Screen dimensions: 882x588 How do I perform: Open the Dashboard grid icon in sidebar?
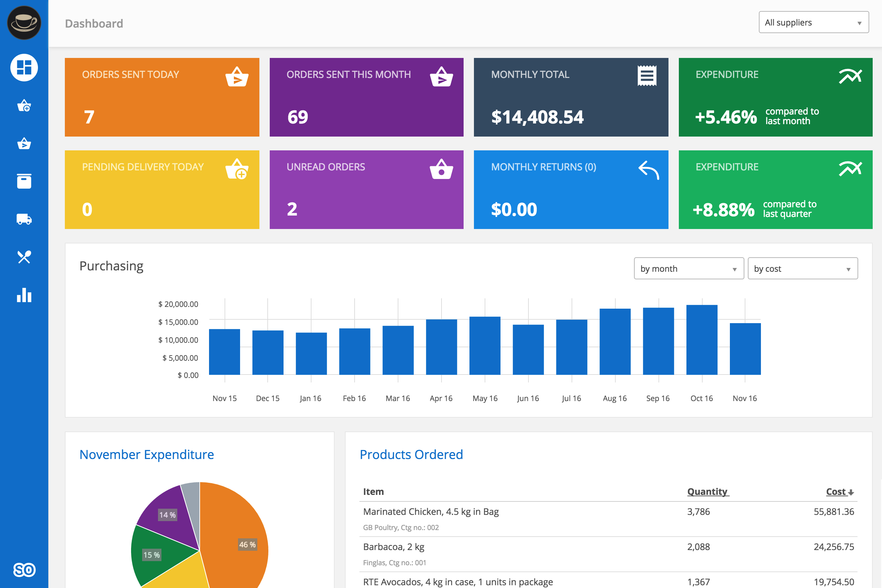coord(23,68)
